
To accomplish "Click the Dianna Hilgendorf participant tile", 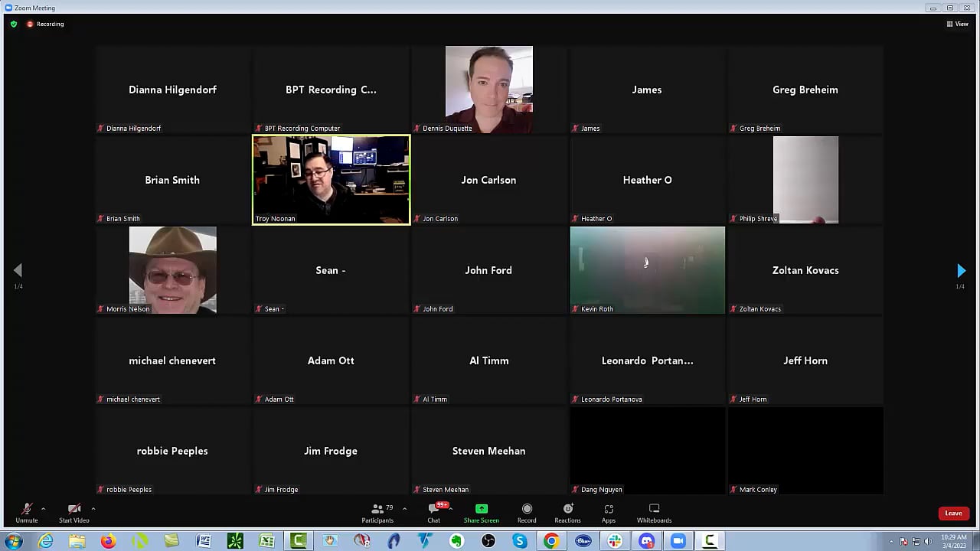I will 173,90.
